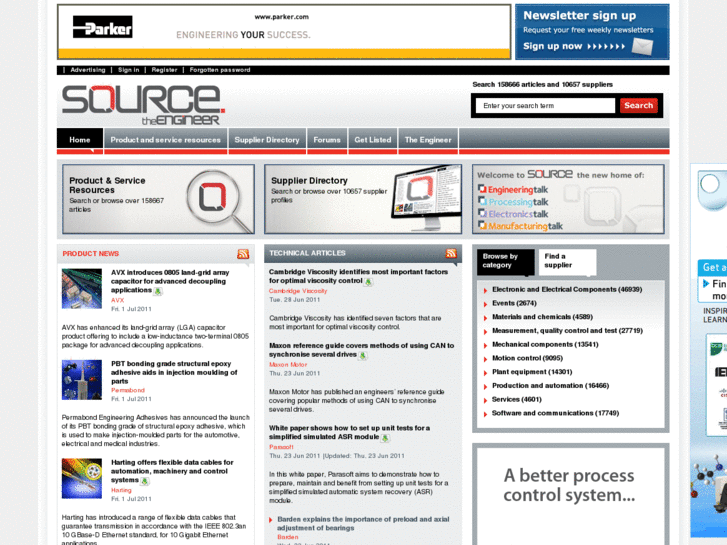Screen dimensions: 727x545
Task: Click the Sign in link
Action: [128, 70]
